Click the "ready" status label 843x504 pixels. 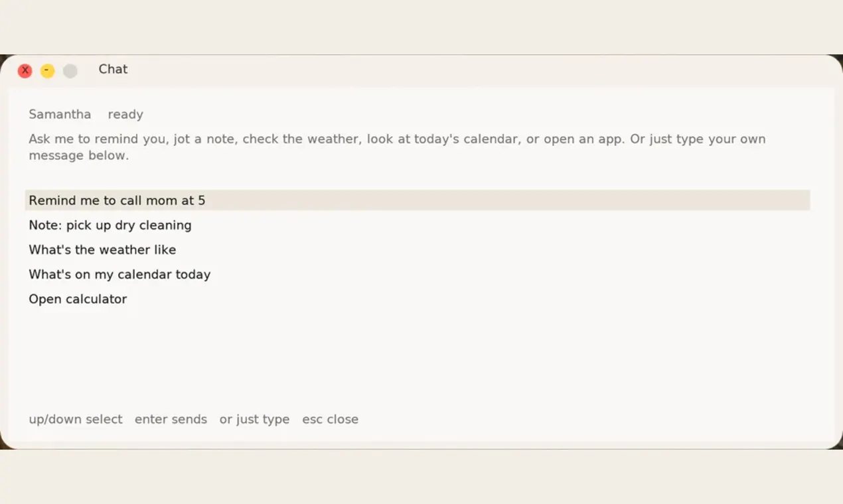(x=125, y=114)
